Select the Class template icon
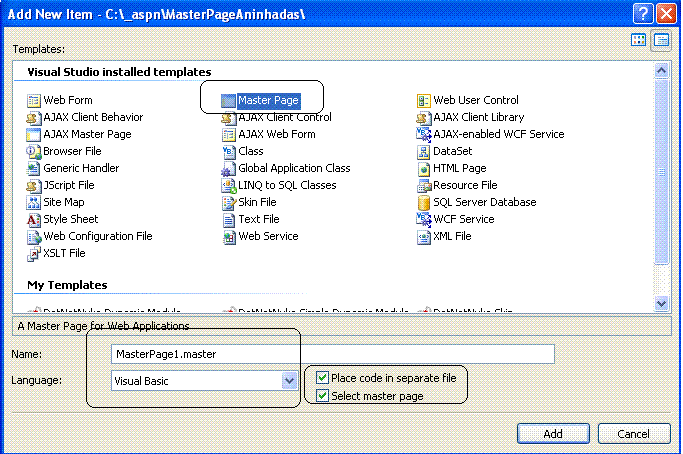Image resolution: width=683 pixels, height=454 pixels. (x=228, y=152)
